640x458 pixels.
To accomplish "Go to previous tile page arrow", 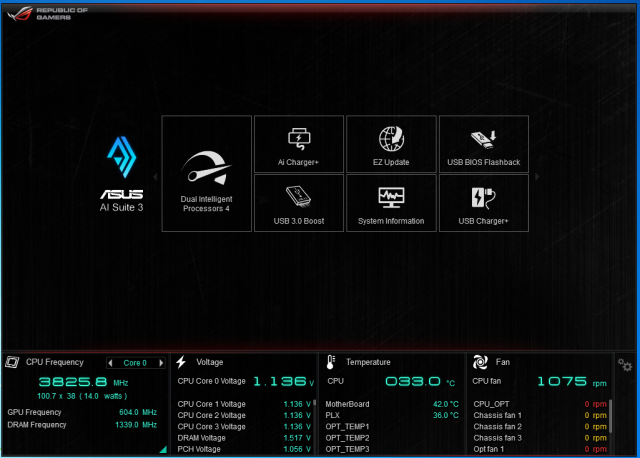I will click(x=155, y=177).
